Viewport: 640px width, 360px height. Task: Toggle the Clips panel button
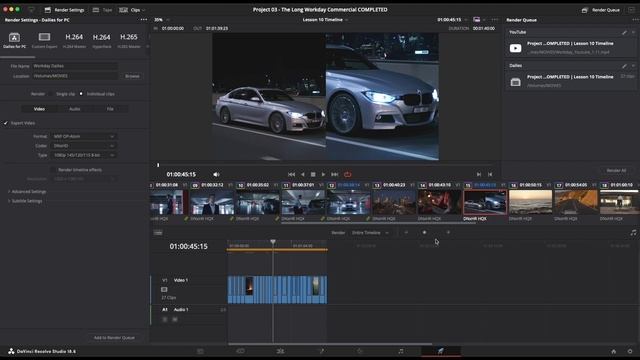[130, 10]
